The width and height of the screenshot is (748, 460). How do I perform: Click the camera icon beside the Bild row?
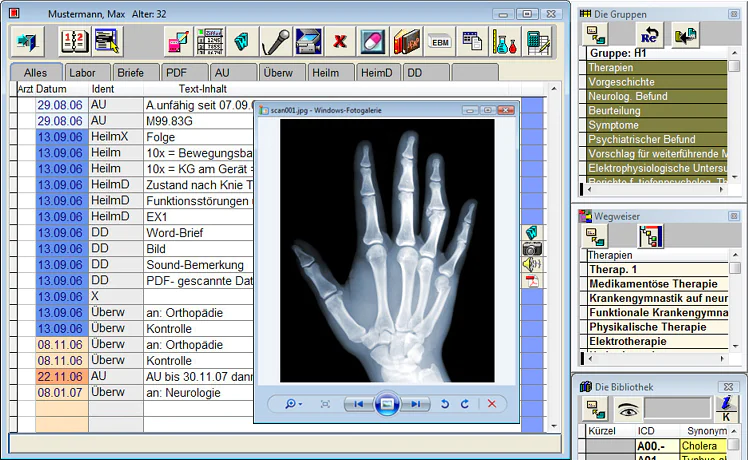click(x=532, y=249)
